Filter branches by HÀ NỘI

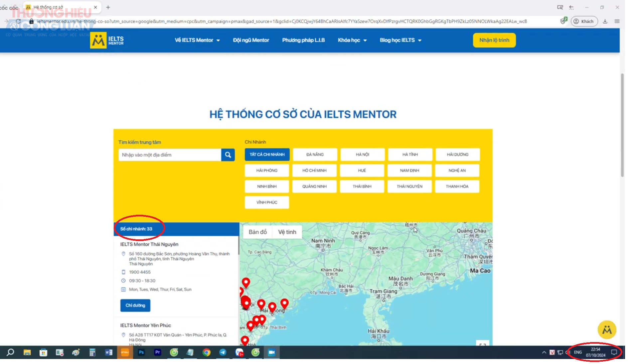tap(362, 155)
